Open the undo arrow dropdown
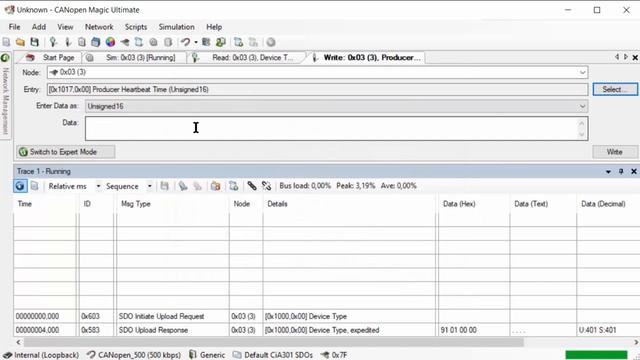The image size is (640, 360). coord(196,42)
